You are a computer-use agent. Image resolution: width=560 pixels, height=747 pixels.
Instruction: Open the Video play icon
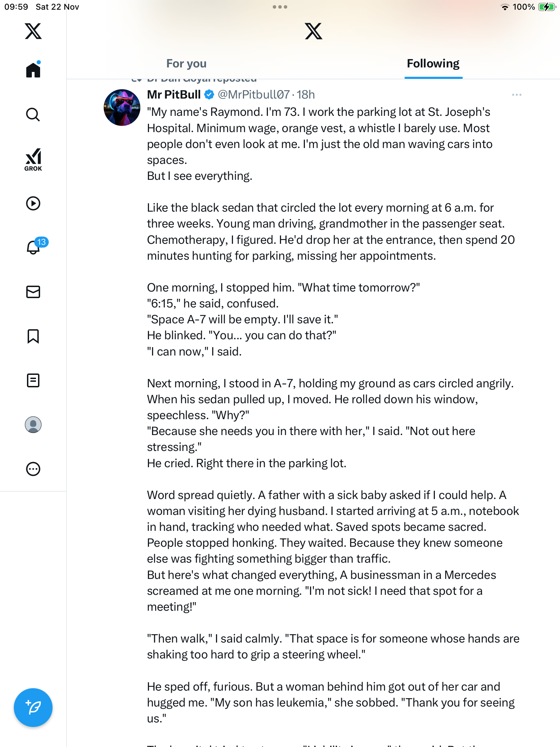pos(33,203)
